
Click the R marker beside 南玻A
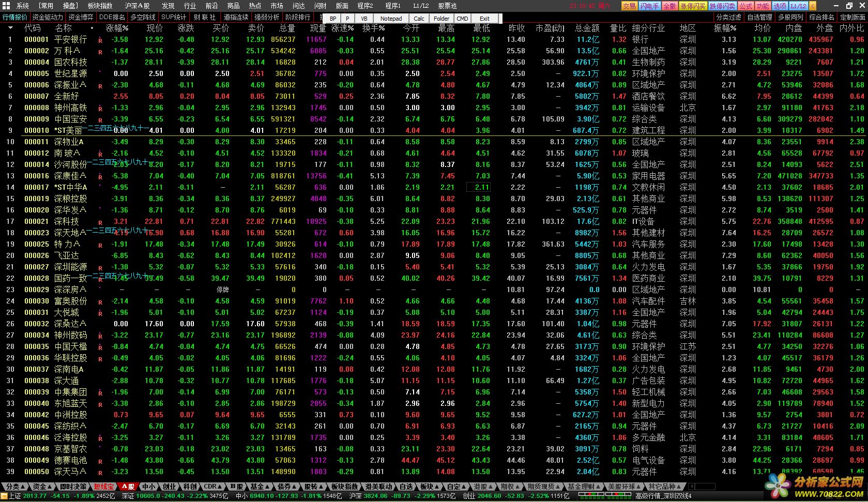100,154
